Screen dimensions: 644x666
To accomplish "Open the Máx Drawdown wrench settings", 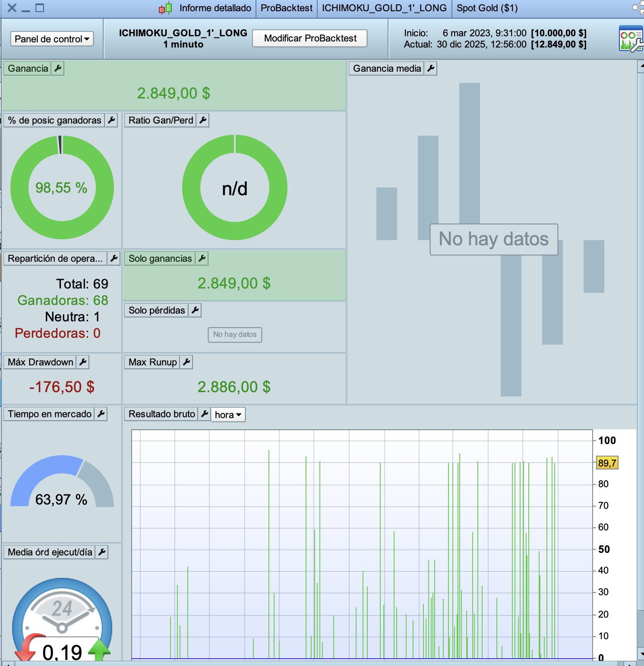I will tap(83, 362).
